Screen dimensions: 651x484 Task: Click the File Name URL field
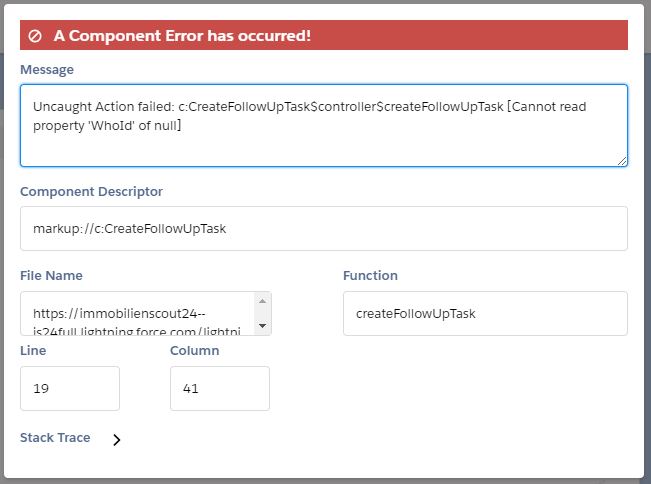[140, 313]
